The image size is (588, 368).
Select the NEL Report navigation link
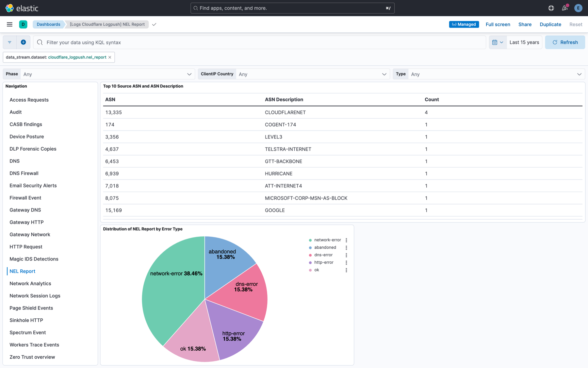pyautogui.click(x=23, y=271)
